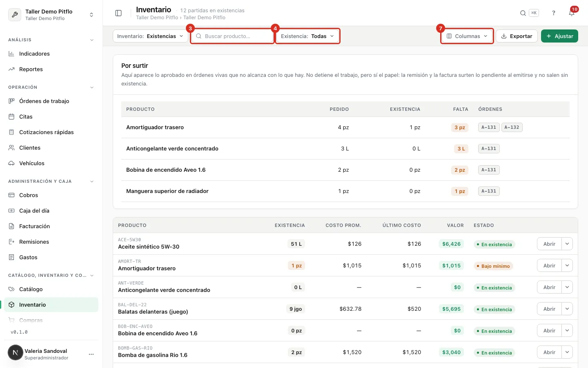
Task: Focus the Buscar producto search field
Action: [232, 36]
